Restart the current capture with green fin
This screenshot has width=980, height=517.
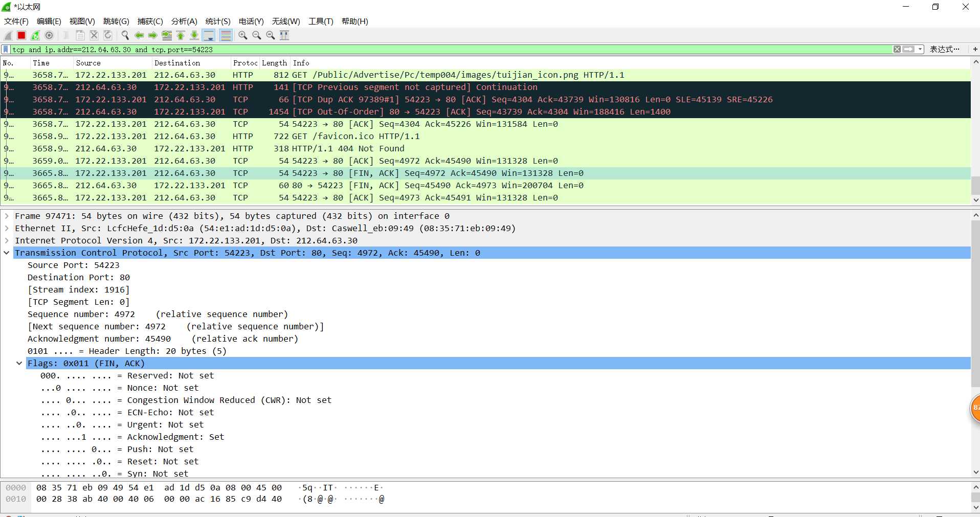[x=35, y=35]
